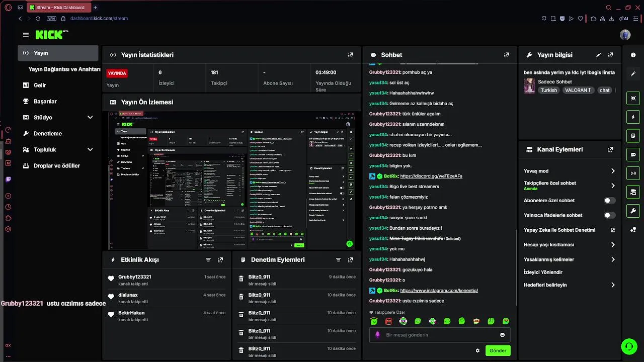Image resolution: width=644 pixels, height=362 pixels.
Task: Toggle channel actions widget icon in right sidebar
Action: pos(633,192)
